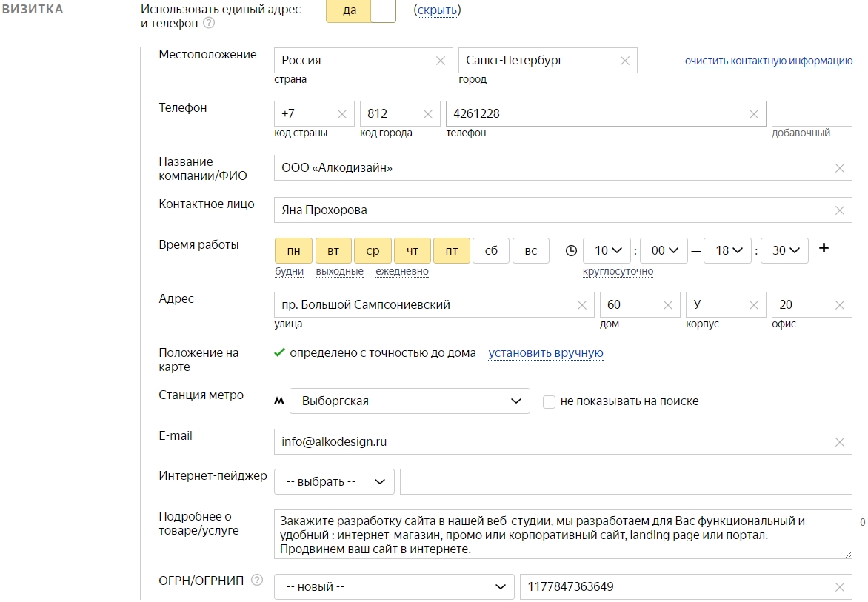Click the 'скрыть' link

click(x=437, y=10)
